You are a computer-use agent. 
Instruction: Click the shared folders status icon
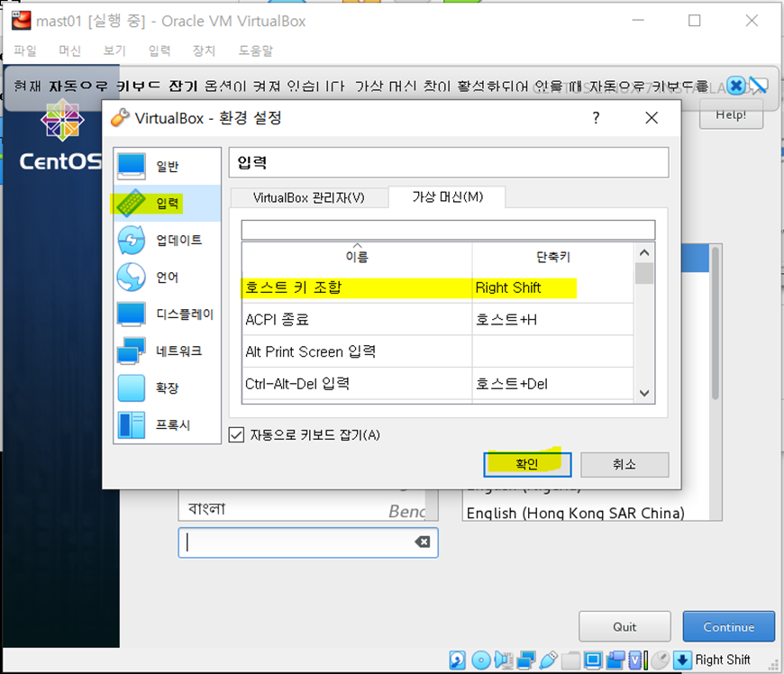[570, 660]
